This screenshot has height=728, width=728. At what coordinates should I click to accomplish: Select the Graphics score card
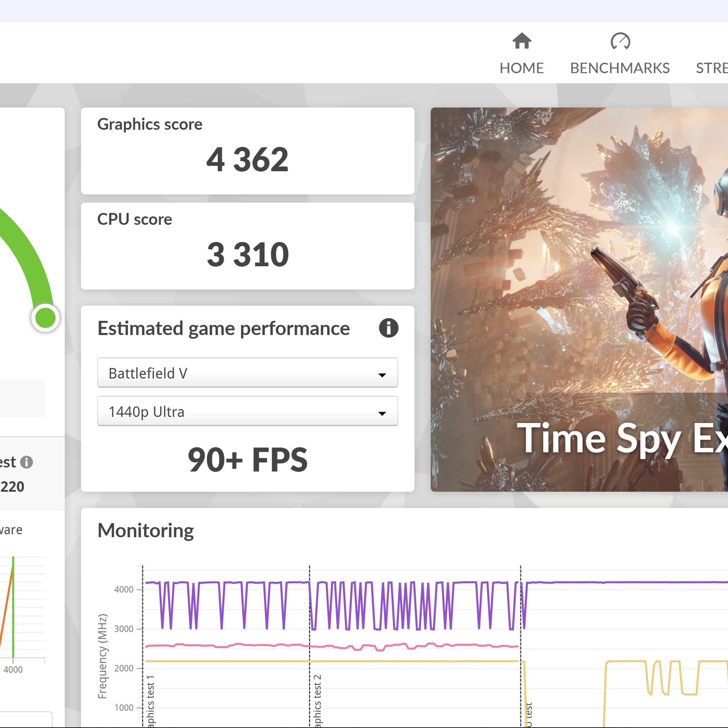(247, 151)
